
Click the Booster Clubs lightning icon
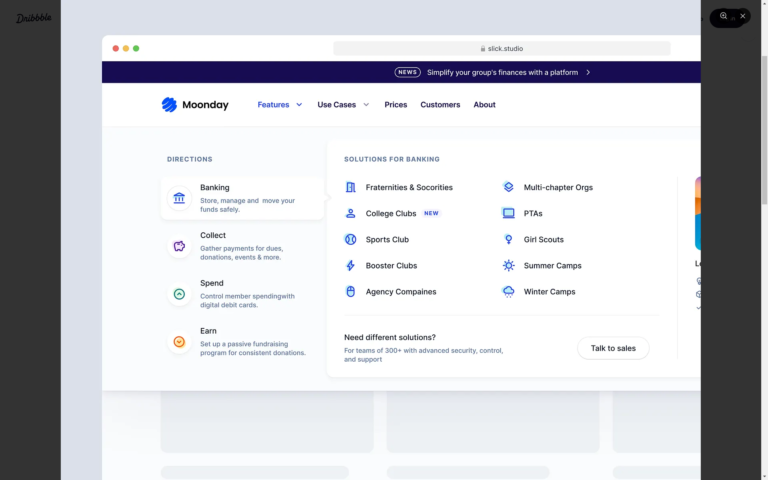click(351, 265)
